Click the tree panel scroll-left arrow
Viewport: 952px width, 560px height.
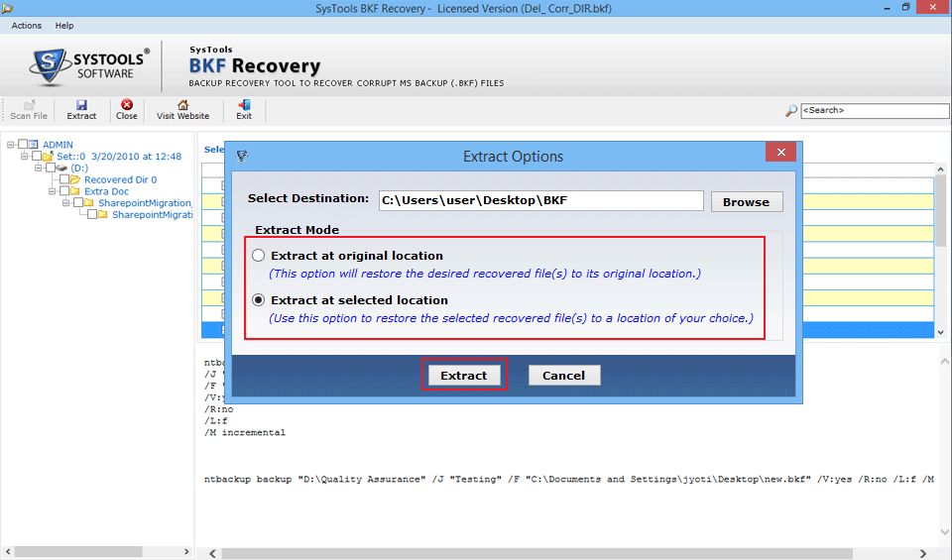(8, 551)
